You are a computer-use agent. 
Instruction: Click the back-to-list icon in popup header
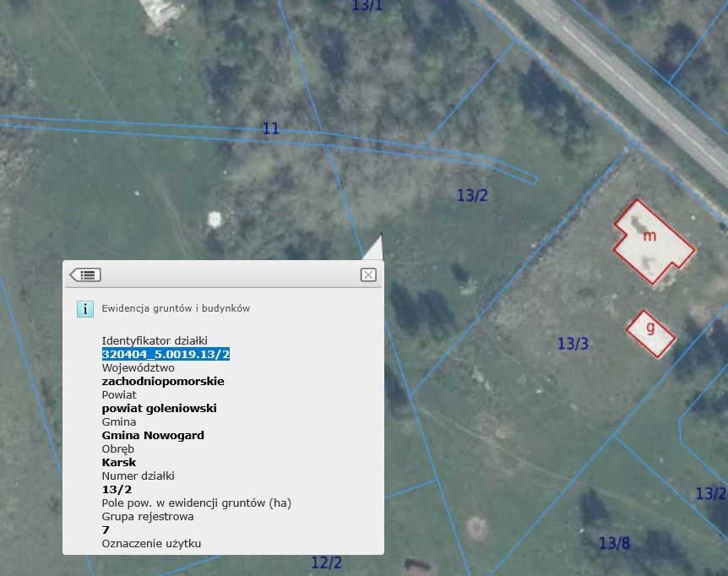[85, 274]
